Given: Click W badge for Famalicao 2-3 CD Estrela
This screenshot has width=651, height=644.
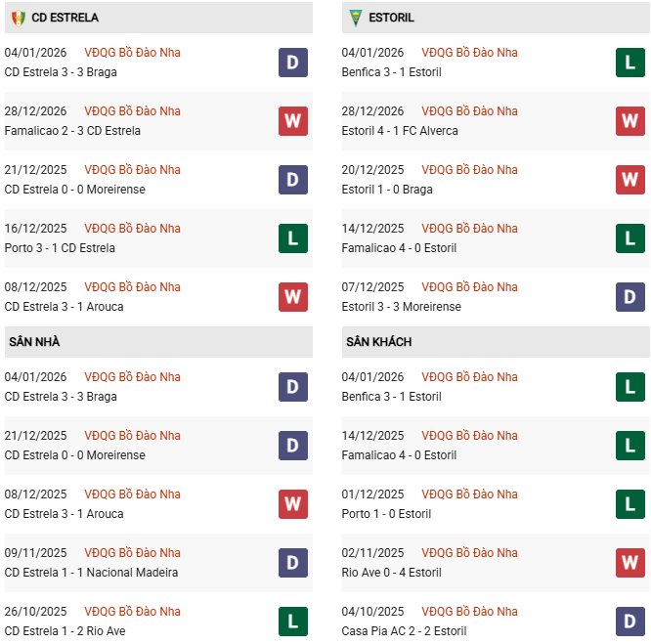Looking at the screenshot, I should point(293,121).
